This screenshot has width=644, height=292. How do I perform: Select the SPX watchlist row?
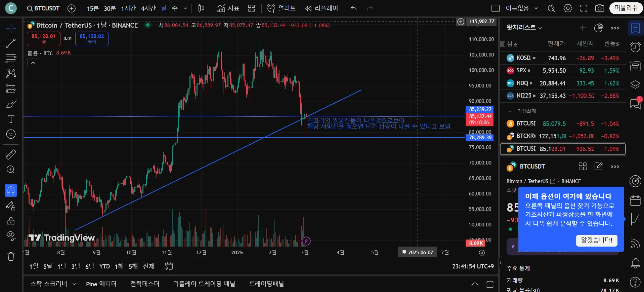point(563,71)
